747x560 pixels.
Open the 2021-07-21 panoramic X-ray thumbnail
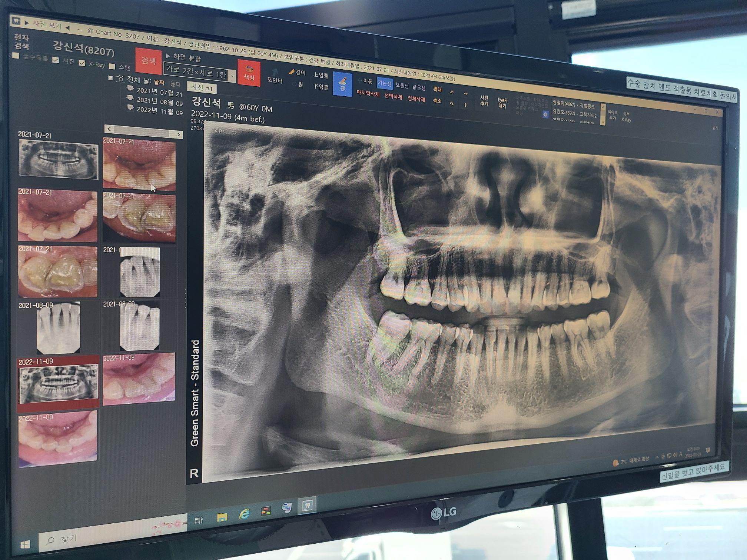click(58, 159)
